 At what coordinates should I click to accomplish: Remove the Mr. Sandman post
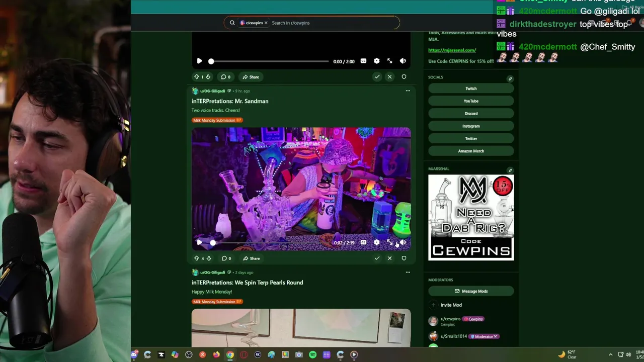(389, 258)
